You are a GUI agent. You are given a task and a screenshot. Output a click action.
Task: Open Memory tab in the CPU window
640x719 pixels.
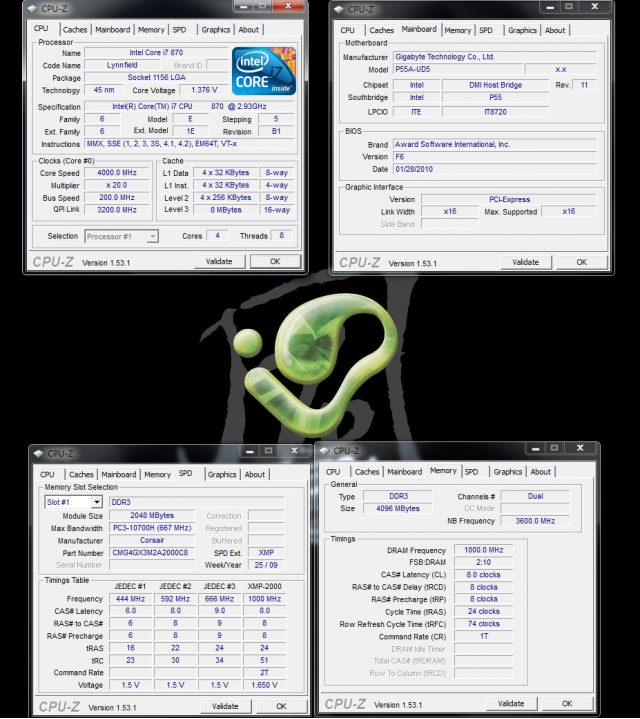click(x=151, y=30)
